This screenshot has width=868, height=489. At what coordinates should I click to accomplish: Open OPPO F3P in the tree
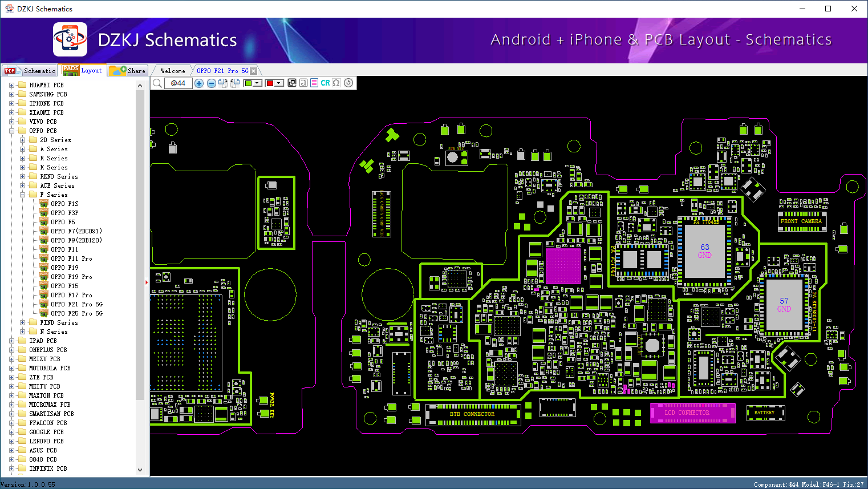point(64,213)
